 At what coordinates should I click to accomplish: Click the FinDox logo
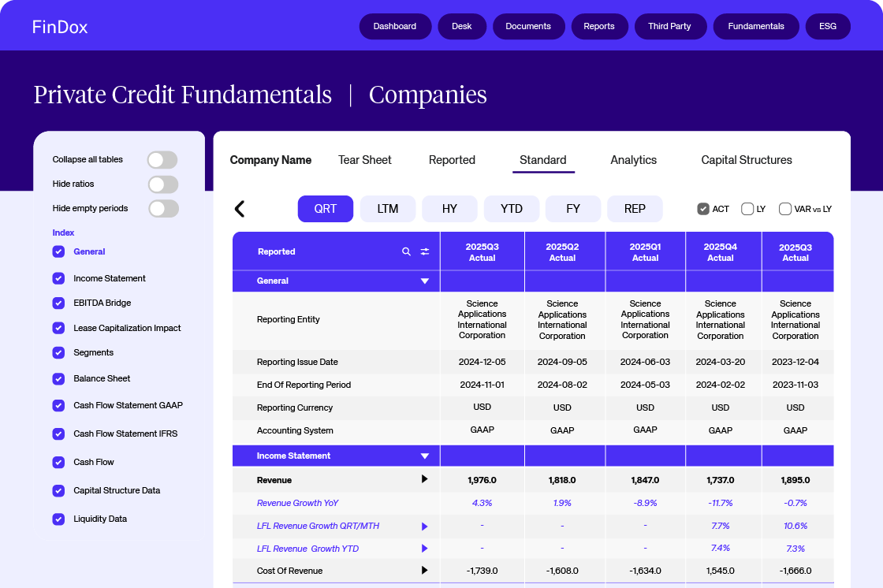click(x=60, y=27)
